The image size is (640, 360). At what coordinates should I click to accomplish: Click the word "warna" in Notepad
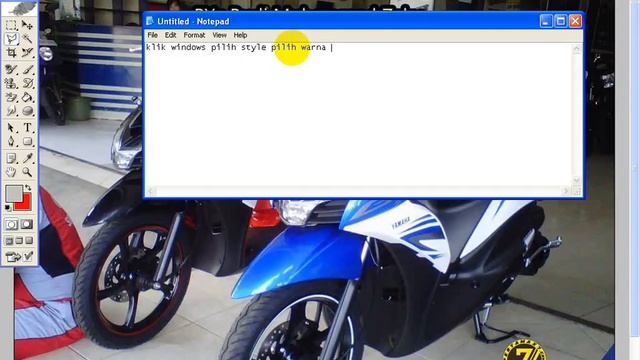click(x=313, y=47)
